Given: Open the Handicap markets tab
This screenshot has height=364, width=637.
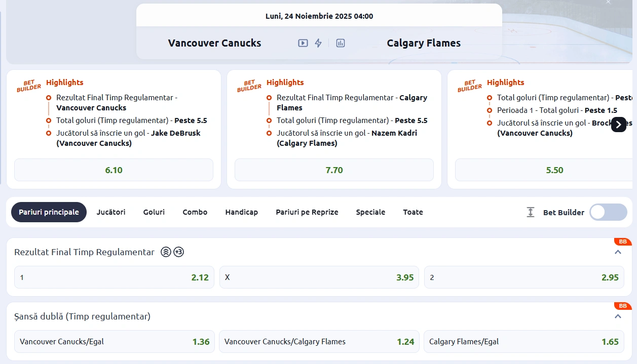Looking at the screenshot, I should pyautogui.click(x=241, y=212).
